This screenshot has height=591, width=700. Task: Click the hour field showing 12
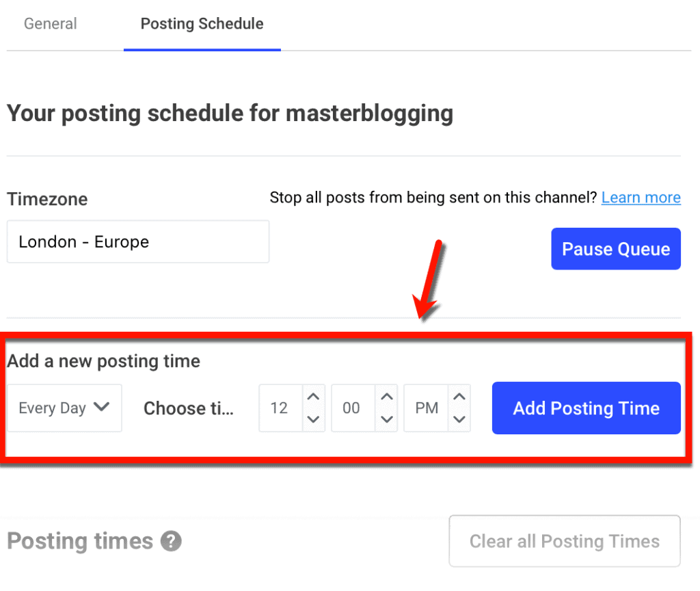pyautogui.click(x=280, y=408)
